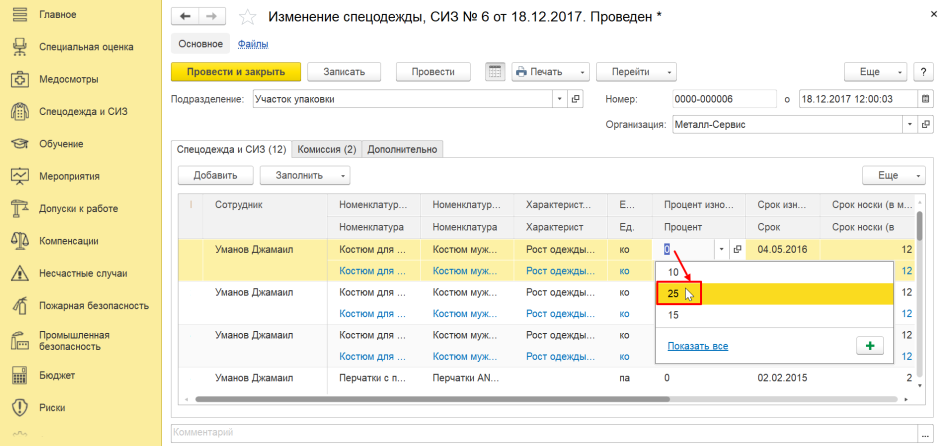Click the Срок носки column header
The image size is (940, 446).
pyautogui.click(x=867, y=204)
